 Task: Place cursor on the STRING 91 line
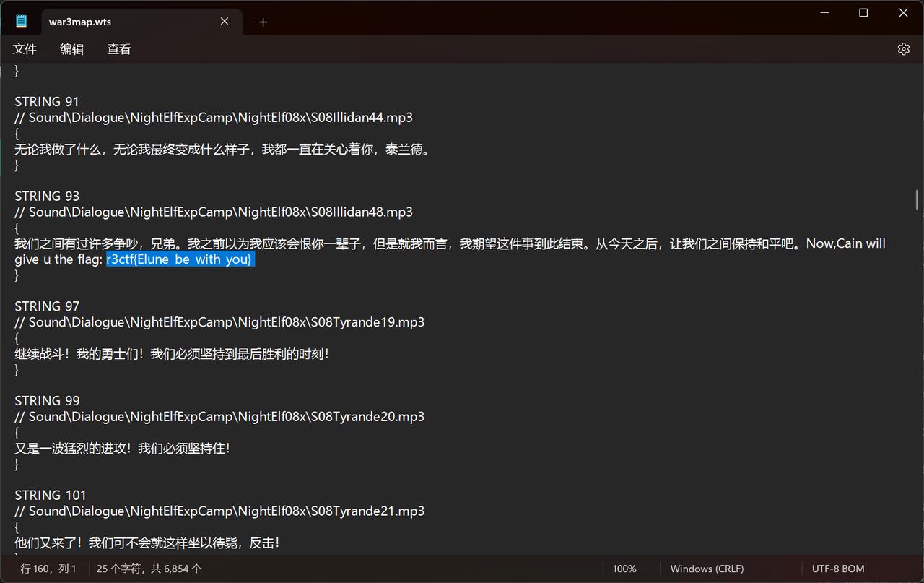pos(47,102)
